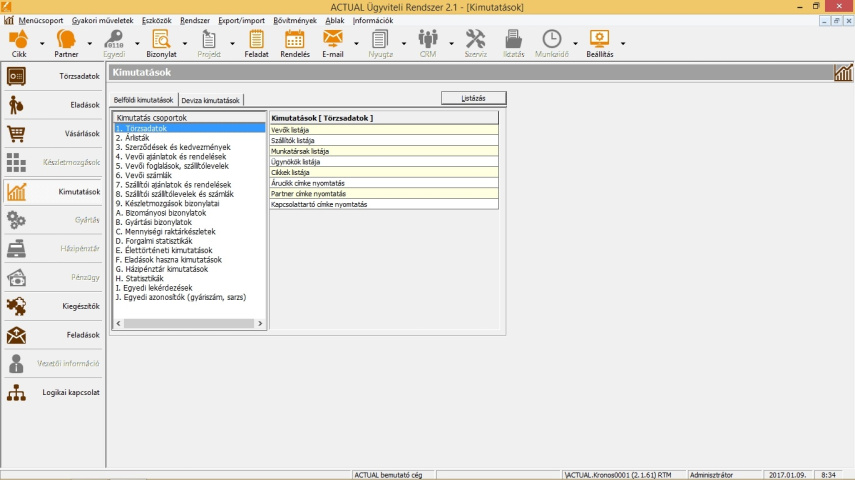The image size is (855, 480).
Task: Click the E-mail toolbar icon
Action: click(333, 40)
